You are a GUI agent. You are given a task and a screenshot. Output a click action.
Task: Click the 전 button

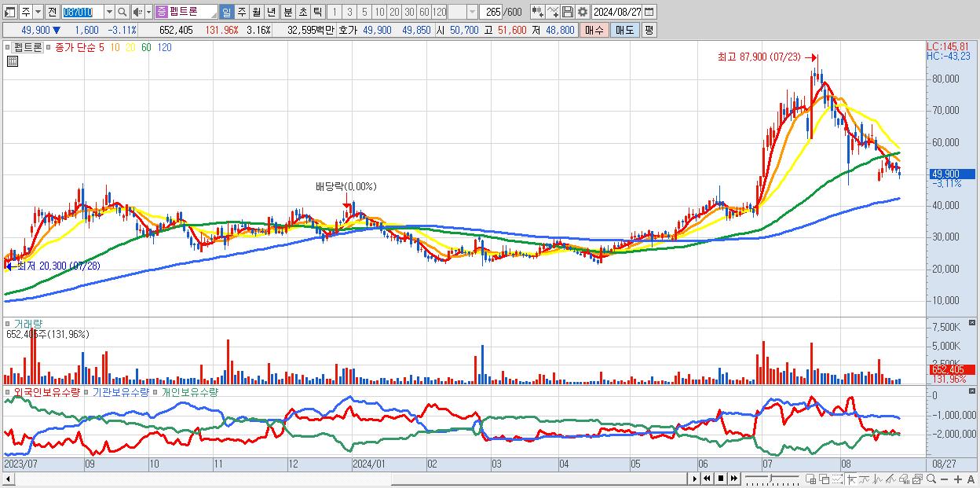(x=52, y=12)
